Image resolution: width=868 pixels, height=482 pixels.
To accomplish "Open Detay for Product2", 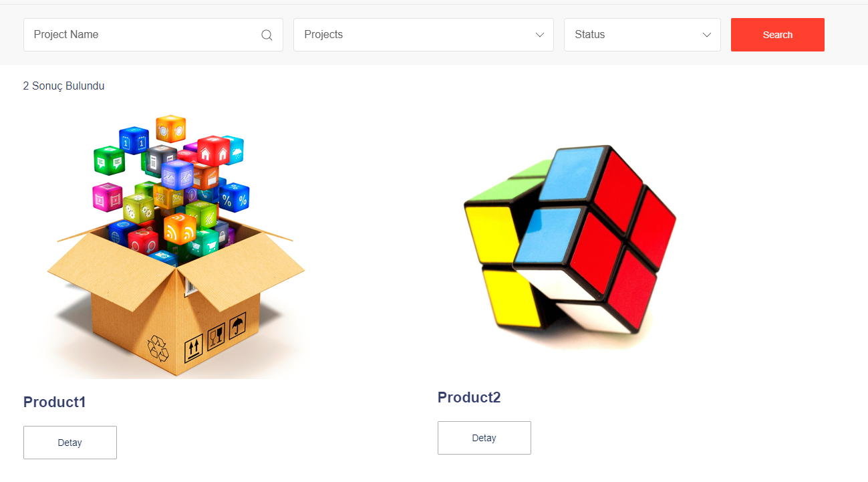I will tap(484, 438).
